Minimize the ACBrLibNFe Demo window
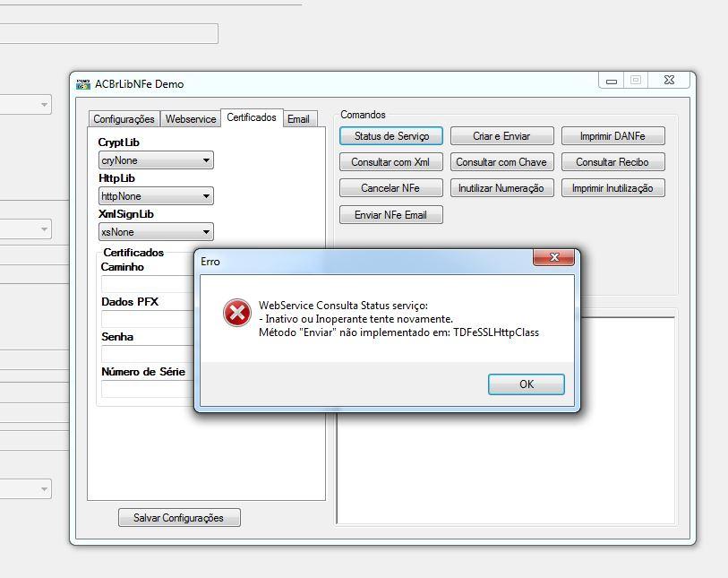 coord(612,81)
